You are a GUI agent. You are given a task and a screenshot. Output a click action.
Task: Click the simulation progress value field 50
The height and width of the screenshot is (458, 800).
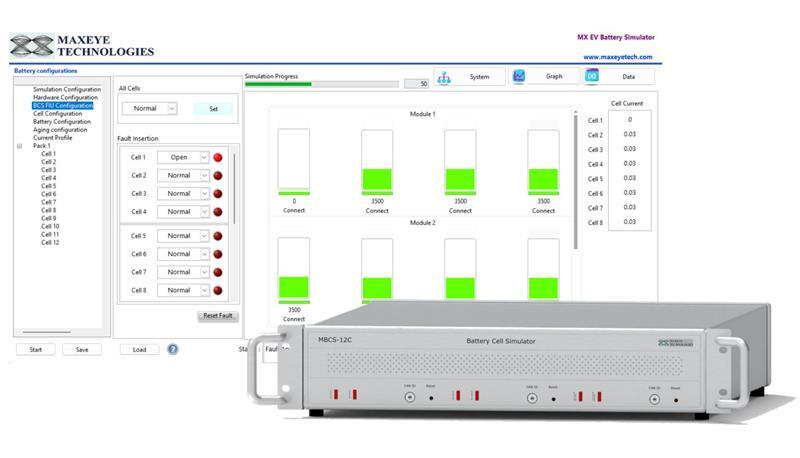coord(416,84)
